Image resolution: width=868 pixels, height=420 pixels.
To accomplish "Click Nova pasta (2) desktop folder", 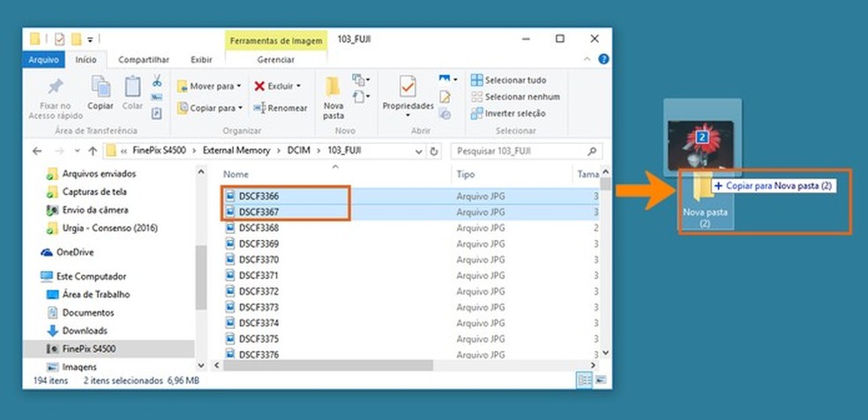I will [x=706, y=202].
